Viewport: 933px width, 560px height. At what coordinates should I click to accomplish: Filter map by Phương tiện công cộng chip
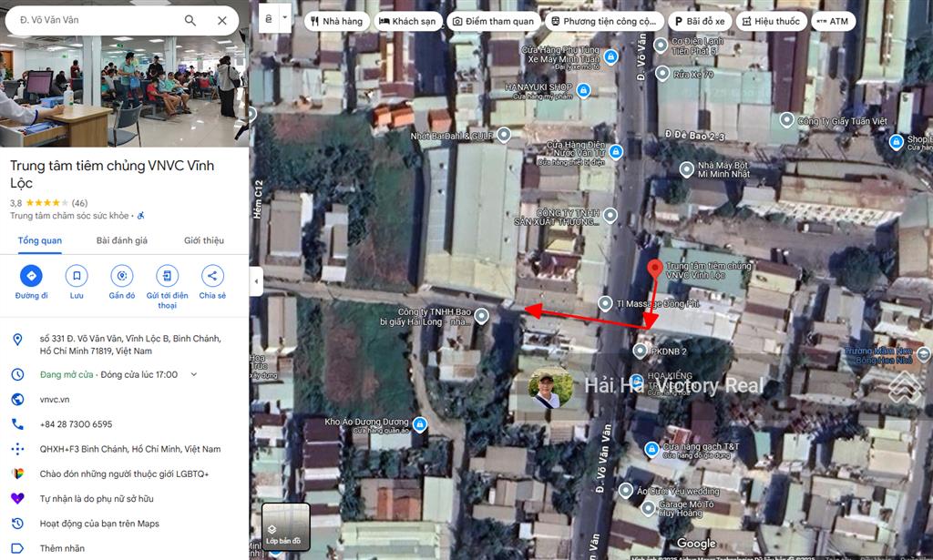tap(604, 22)
